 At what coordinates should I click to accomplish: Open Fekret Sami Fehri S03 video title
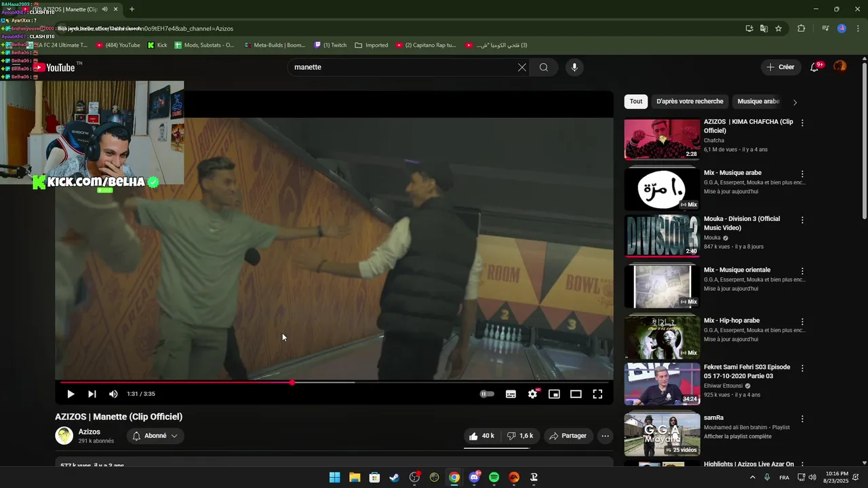[x=747, y=371]
